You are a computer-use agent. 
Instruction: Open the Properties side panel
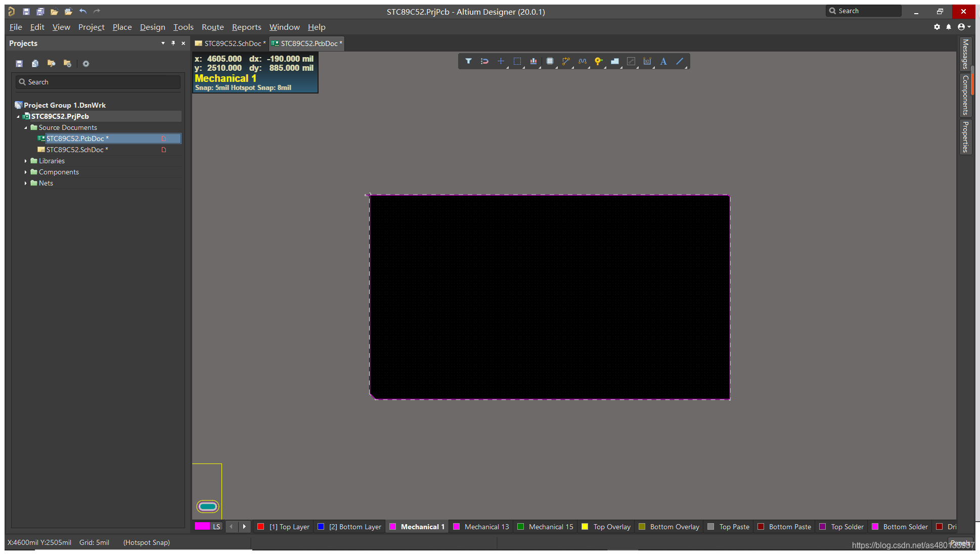pos(965,136)
